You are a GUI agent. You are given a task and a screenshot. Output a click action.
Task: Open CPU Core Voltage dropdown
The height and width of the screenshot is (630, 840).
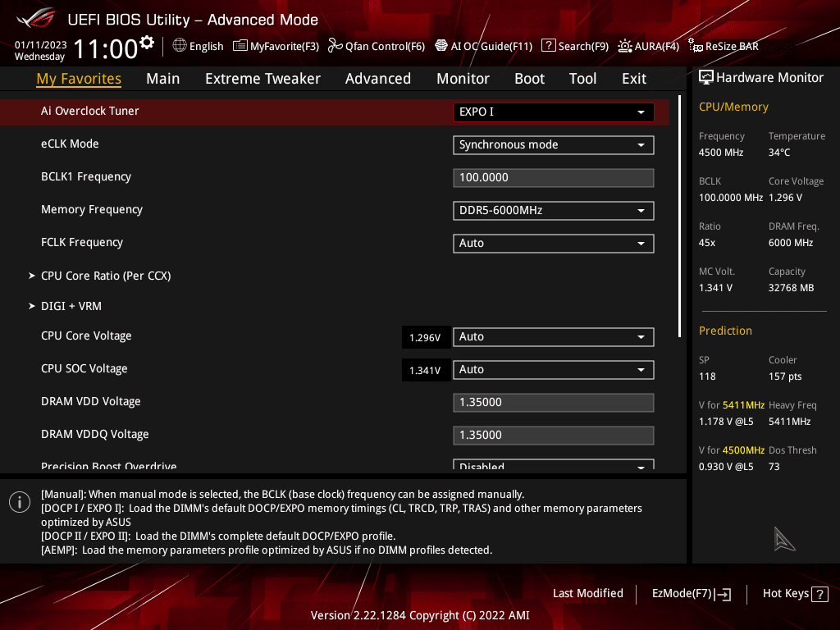pyautogui.click(x=554, y=337)
